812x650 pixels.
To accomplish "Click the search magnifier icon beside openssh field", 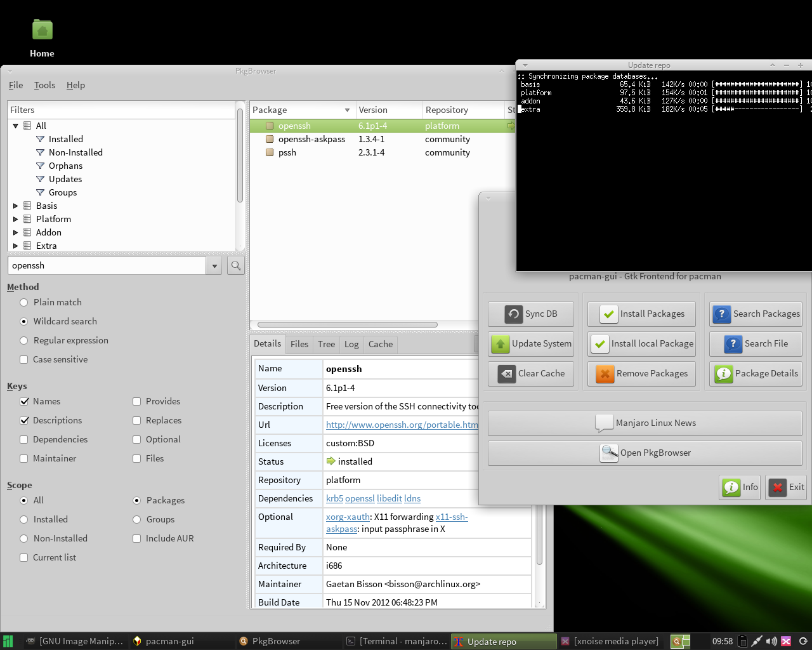I will tap(236, 265).
